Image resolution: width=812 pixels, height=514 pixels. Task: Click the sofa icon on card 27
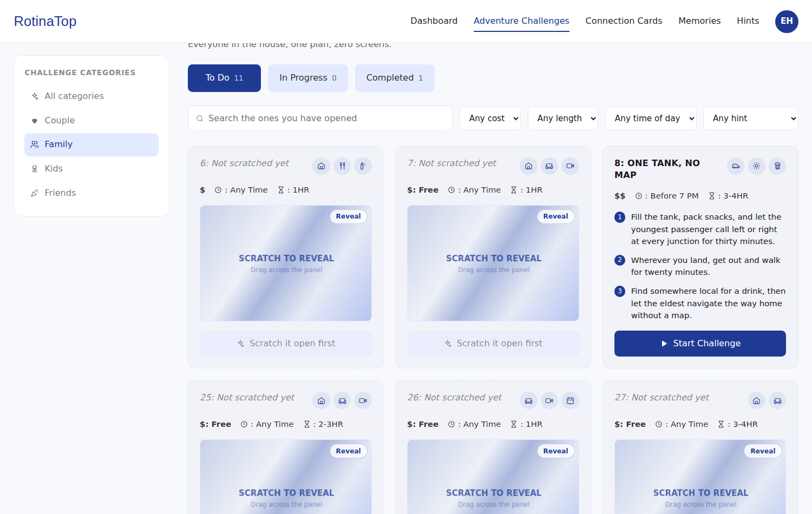pos(777,400)
